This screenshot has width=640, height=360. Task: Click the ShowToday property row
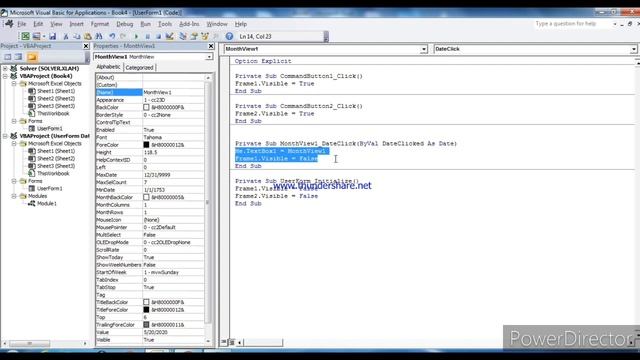coord(150,257)
